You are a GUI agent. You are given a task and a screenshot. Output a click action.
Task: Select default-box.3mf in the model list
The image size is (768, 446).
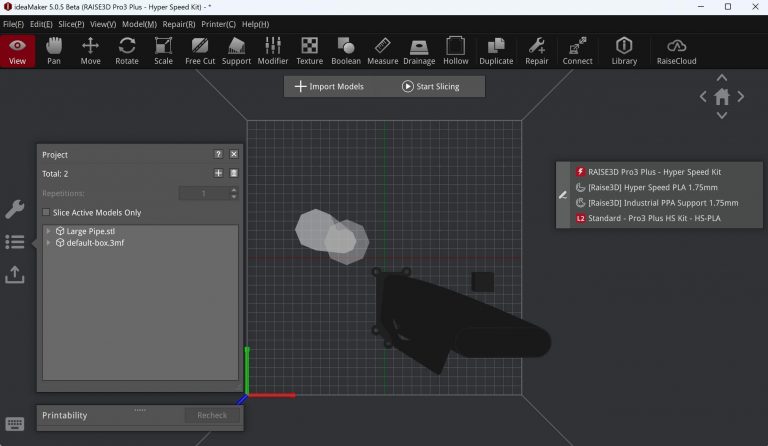pos(95,243)
